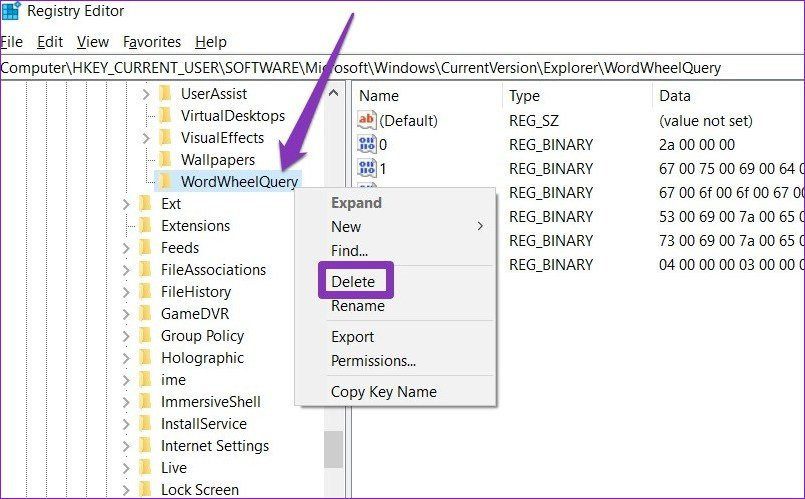Choose Delete from the context menu
This screenshot has height=499, width=805.
[x=353, y=281]
